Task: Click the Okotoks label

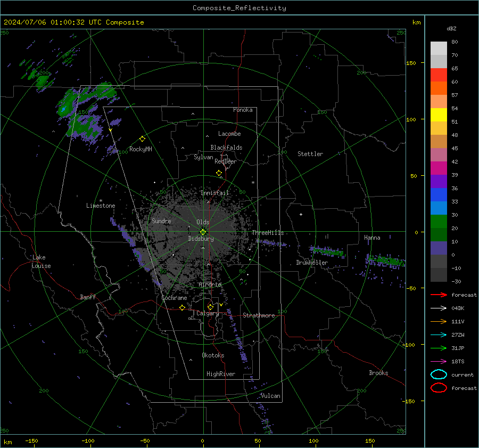Action: [213, 355]
